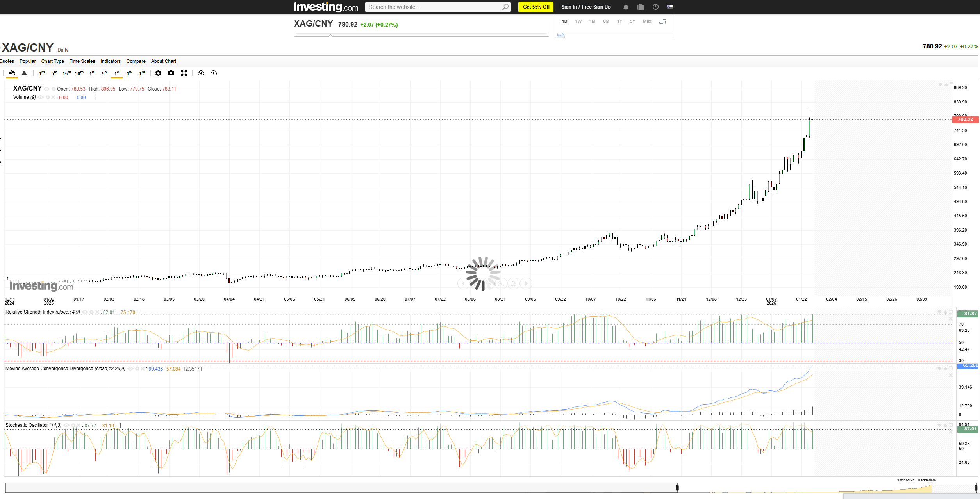Click the website search input field
980x499 pixels.
(434, 7)
